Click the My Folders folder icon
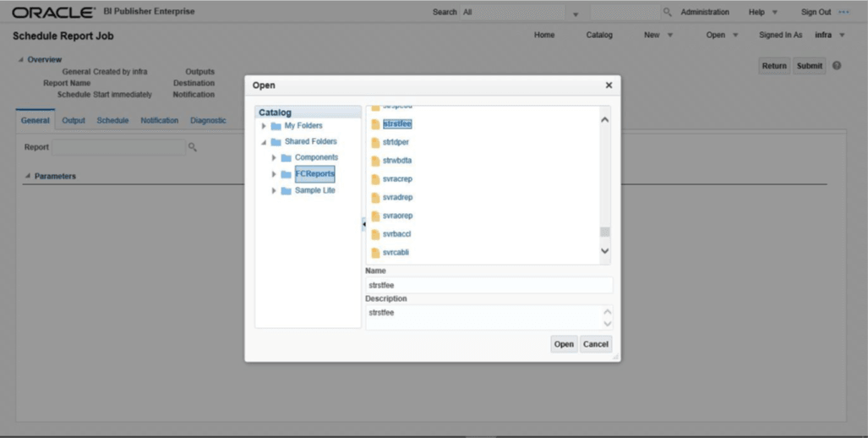This screenshot has width=868, height=438. [276, 126]
